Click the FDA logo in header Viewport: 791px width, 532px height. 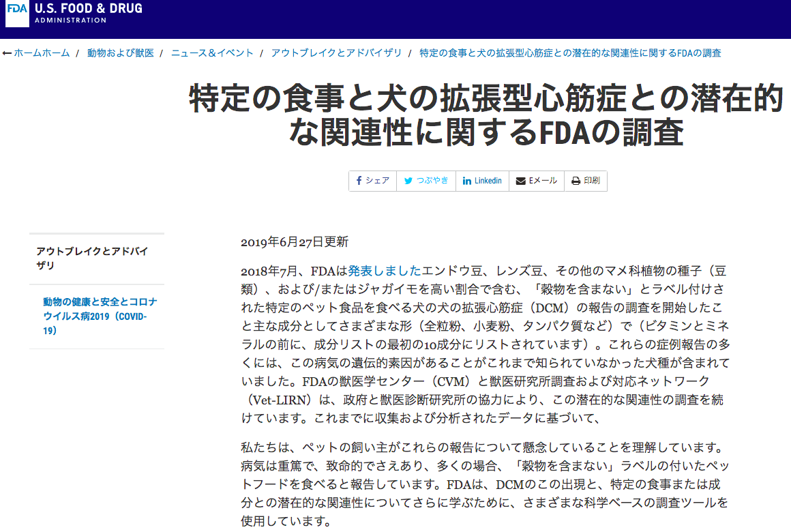tap(17, 13)
